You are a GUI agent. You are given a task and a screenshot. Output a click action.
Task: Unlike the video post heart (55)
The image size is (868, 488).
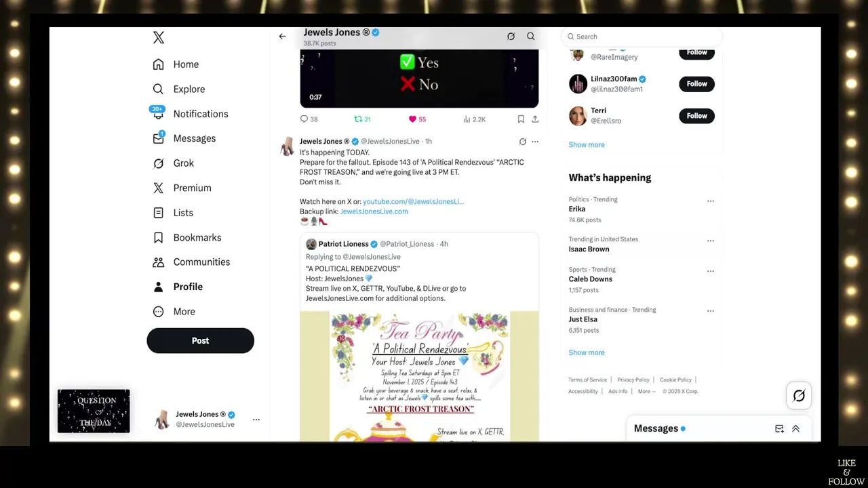pyautogui.click(x=417, y=119)
